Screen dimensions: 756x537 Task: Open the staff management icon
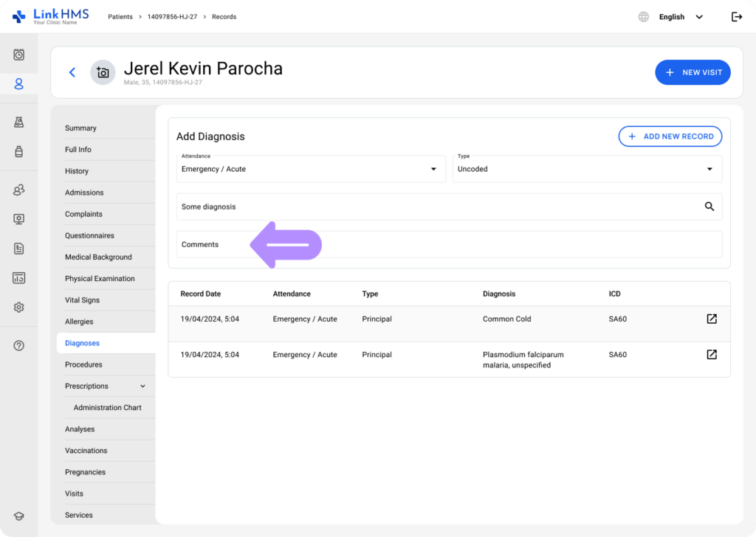pyautogui.click(x=18, y=190)
